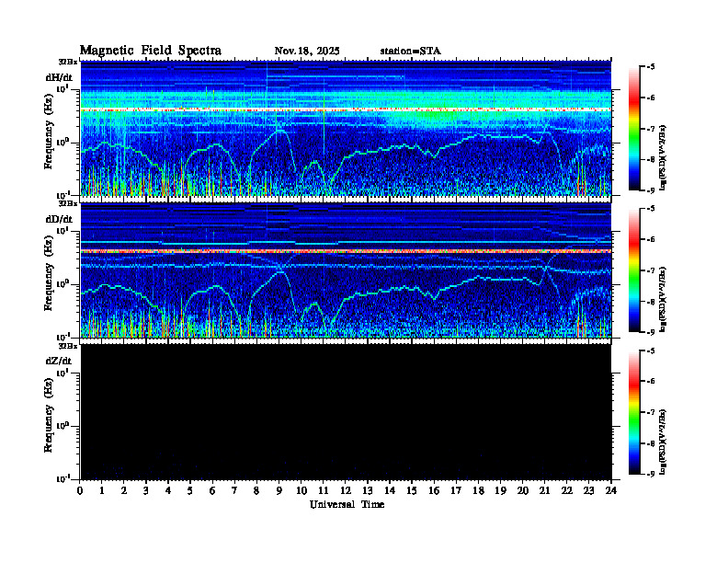Image resolution: width=728 pixels, height=563 pixels.
Task: Click hour tick label "6" on time axis
Action: coord(212,491)
